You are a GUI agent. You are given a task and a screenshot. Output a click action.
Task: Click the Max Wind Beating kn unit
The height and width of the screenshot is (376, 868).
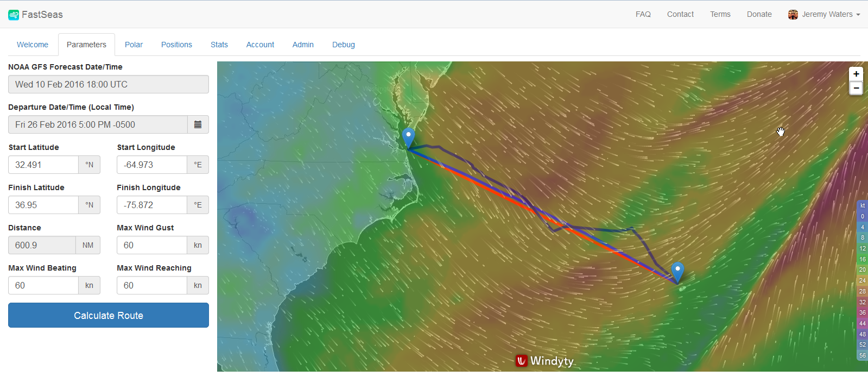pyautogui.click(x=90, y=285)
